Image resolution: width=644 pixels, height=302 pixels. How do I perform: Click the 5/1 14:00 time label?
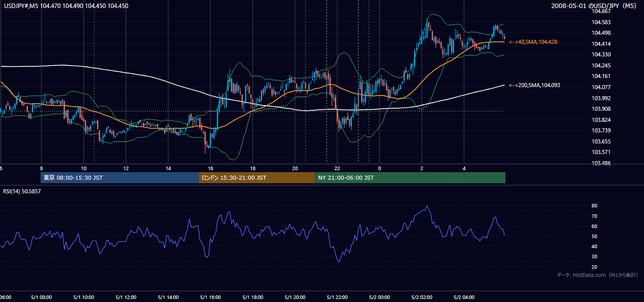[x=168, y=297]
